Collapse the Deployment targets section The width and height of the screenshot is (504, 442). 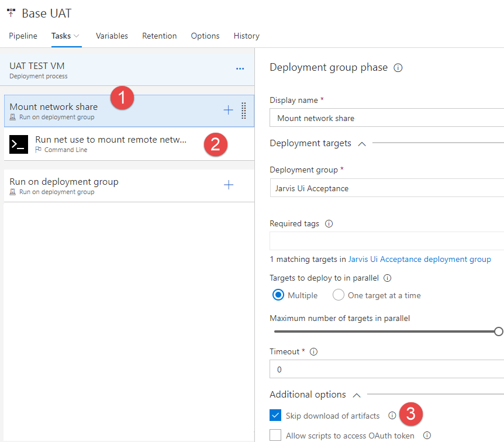point(361,143)
